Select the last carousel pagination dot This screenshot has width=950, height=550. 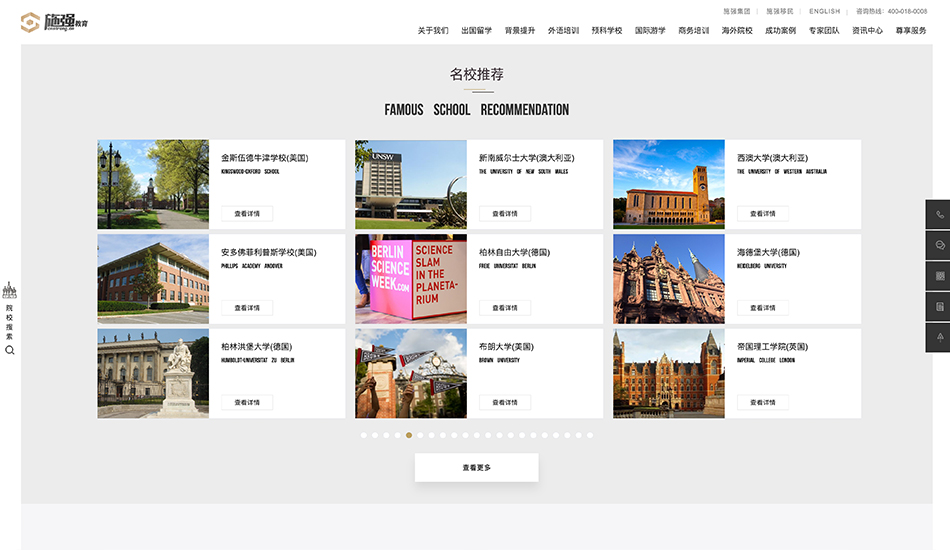pyautogui.click(x=590, y=435)
